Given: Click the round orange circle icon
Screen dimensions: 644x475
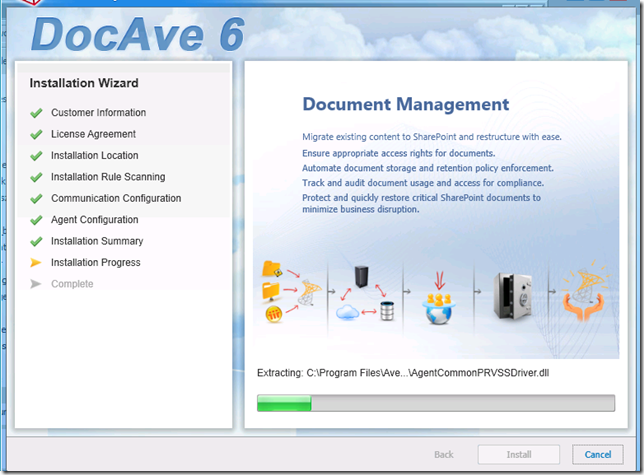Looking at the screenshot, I should tap(274, 314).
